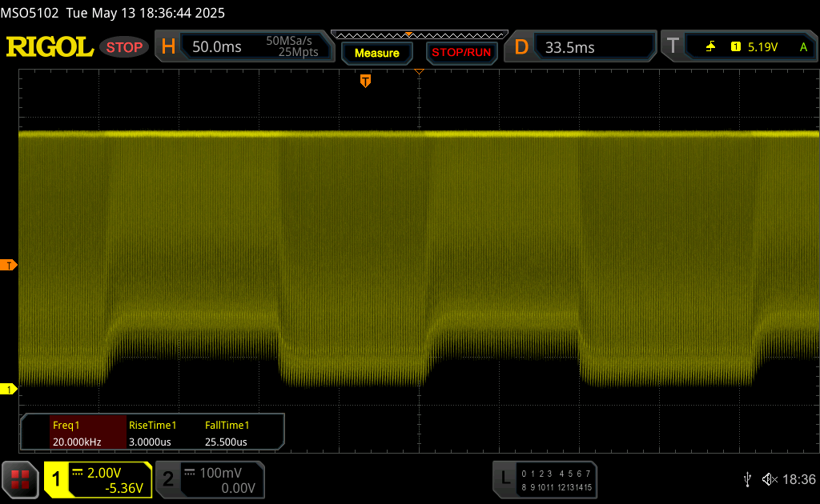This screenshot has height=504, width=820.
Task: Select the 50.0ms timebase value
Action: pyautogui.click(x=216, y=47)
